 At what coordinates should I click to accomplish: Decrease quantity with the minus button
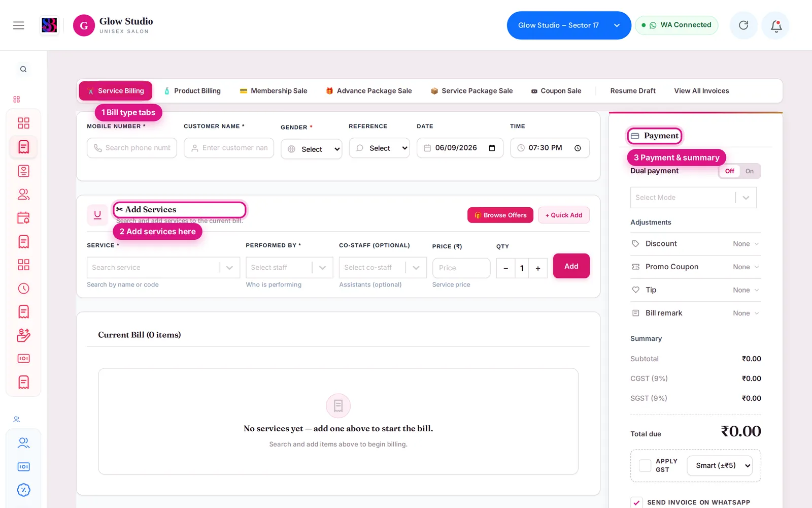coord(505,268)
